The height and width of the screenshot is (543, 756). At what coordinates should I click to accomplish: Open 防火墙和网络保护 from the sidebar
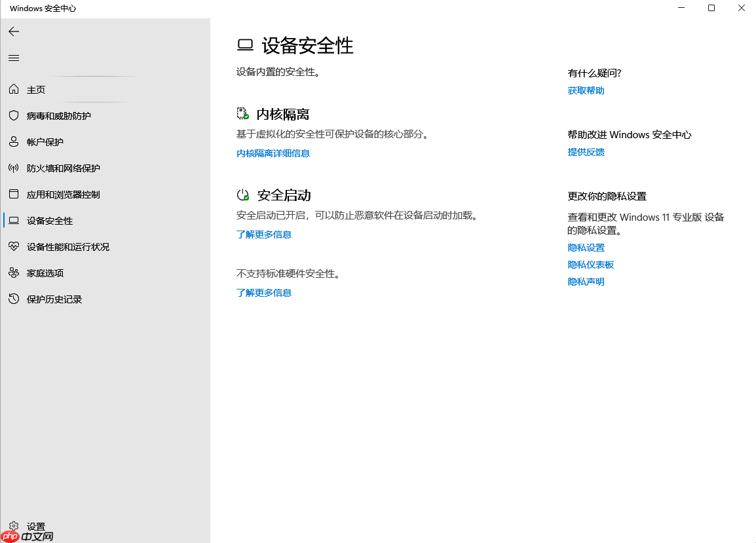coord(14,168)
